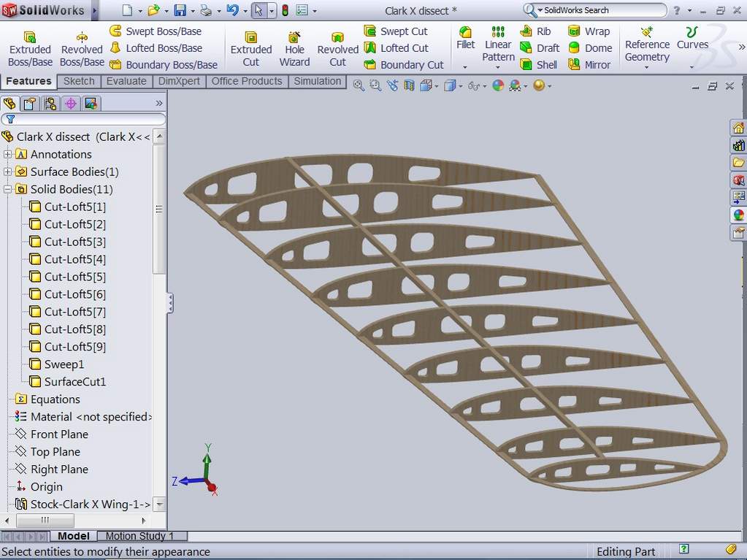The image size is (747, 560).
Task: Click Material not specified in tree
Action: point(83,416)
